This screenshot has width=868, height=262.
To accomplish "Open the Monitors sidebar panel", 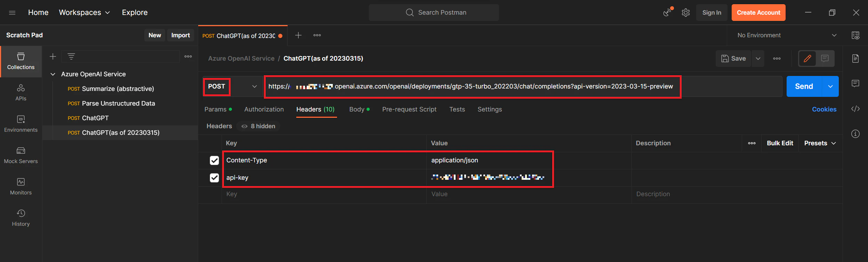I will pyautogui.click(x=21, y=187).
